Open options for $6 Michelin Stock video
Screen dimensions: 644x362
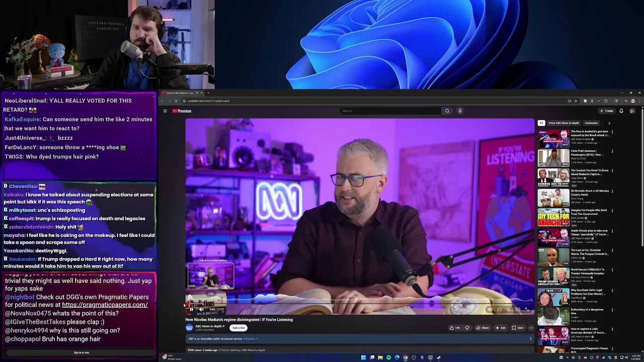612,191
